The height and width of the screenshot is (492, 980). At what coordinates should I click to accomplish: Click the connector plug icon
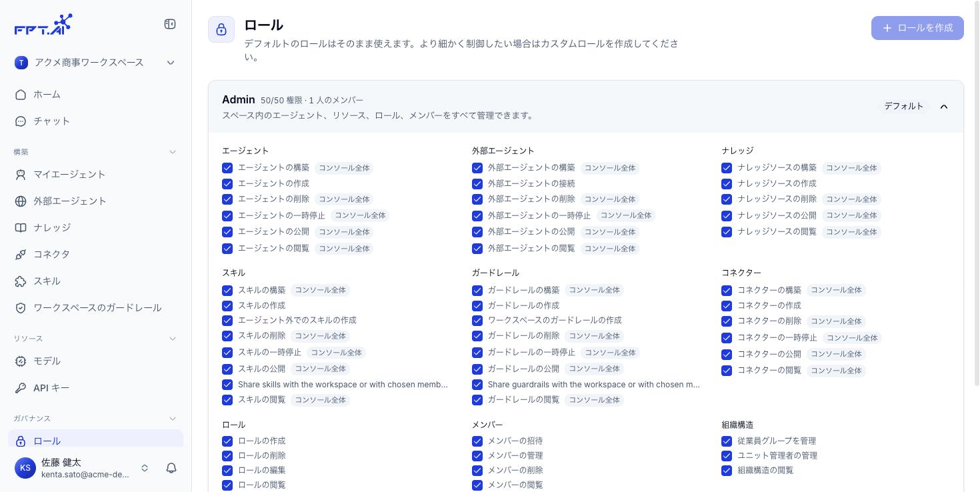click(21, 255)
